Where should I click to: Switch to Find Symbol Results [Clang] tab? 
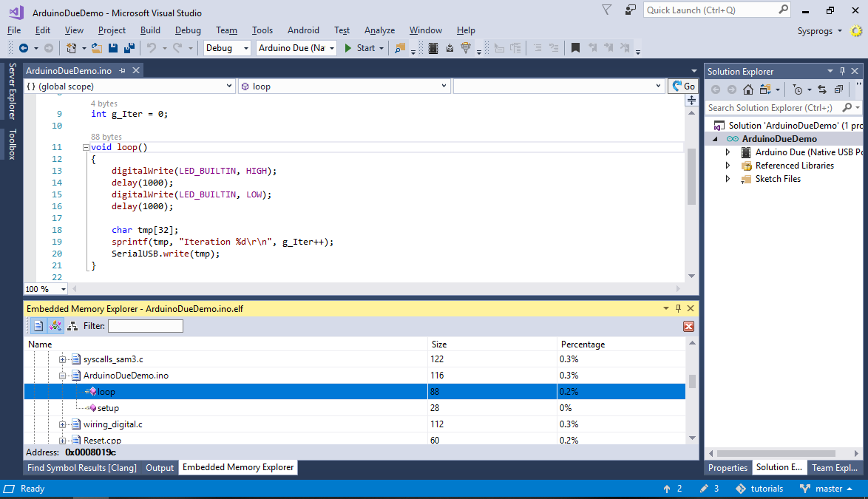point(82,467)
